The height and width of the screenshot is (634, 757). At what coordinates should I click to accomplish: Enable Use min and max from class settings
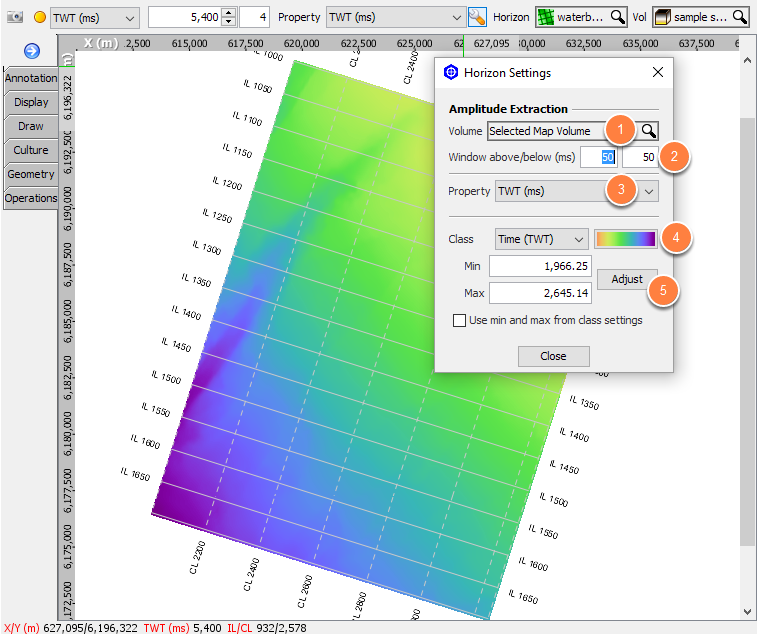459,320
